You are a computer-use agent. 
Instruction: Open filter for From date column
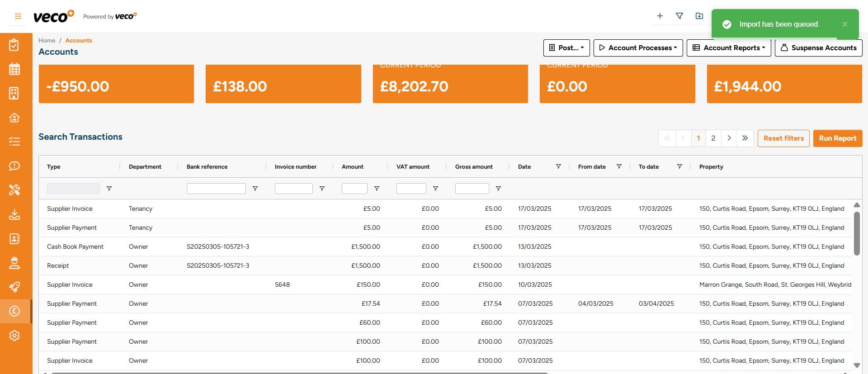coord(619,166)
